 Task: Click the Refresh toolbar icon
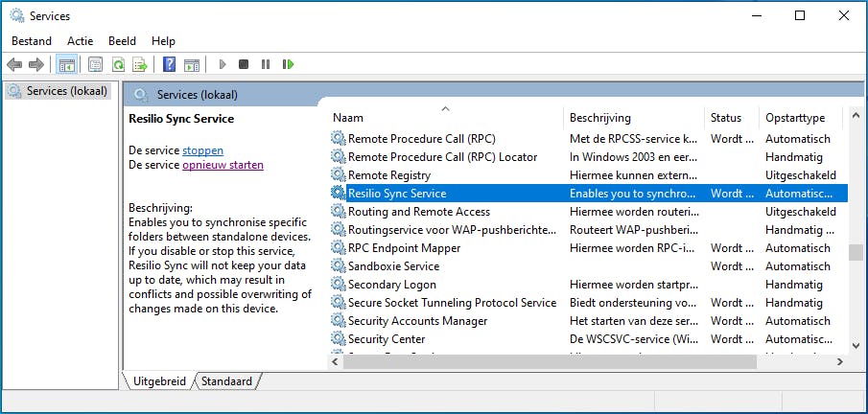117,65
